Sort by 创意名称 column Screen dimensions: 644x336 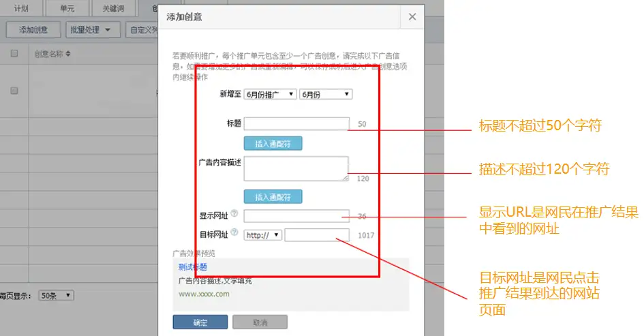click(x=52, y=54)
